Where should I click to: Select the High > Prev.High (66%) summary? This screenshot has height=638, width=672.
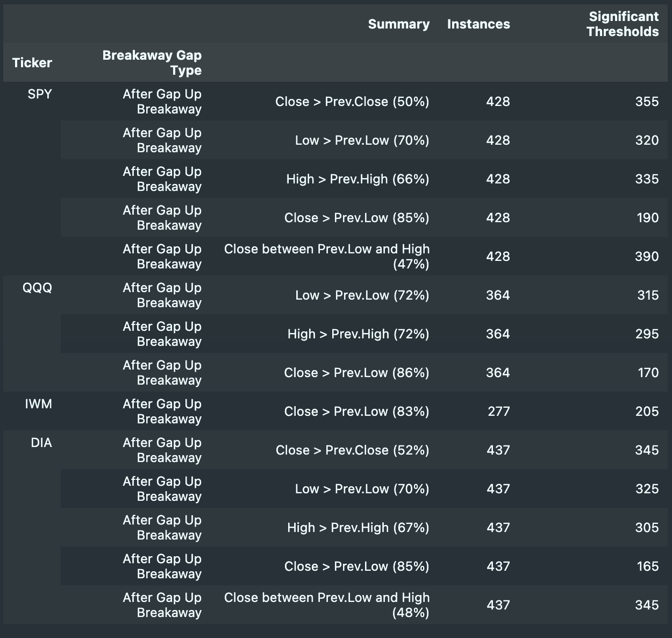coord(358,179)
